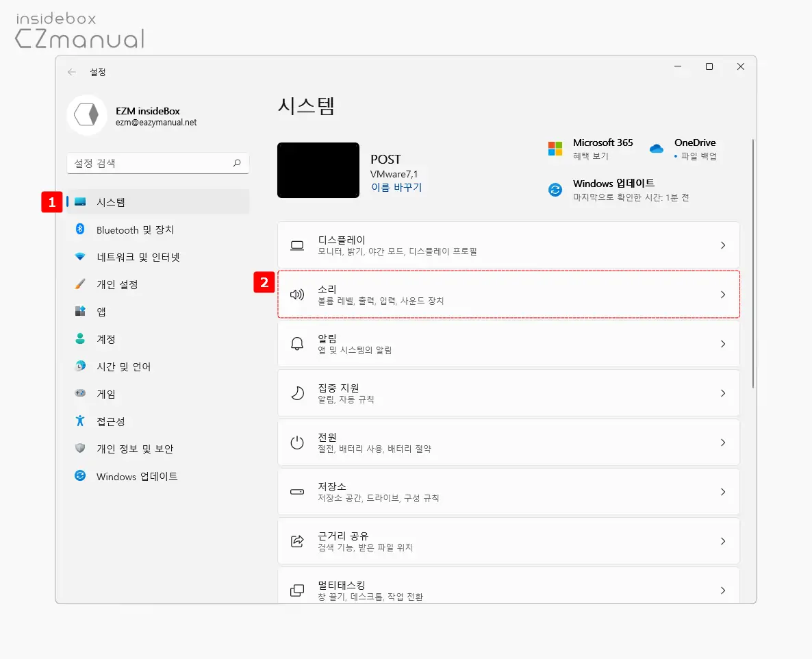The width and height of the screenshot is (812, 659).
Task: Click the OneDrive cloud icon
Action: click(655, 147)
